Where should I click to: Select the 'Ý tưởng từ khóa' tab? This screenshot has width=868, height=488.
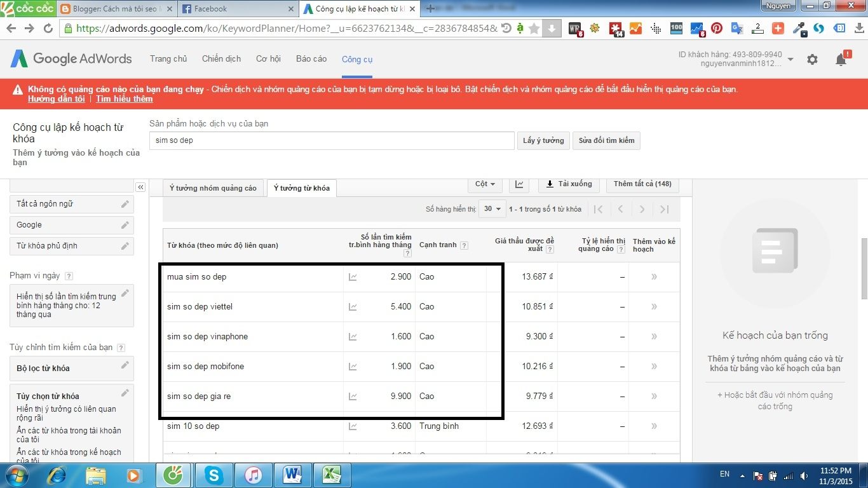pos(302,188)
